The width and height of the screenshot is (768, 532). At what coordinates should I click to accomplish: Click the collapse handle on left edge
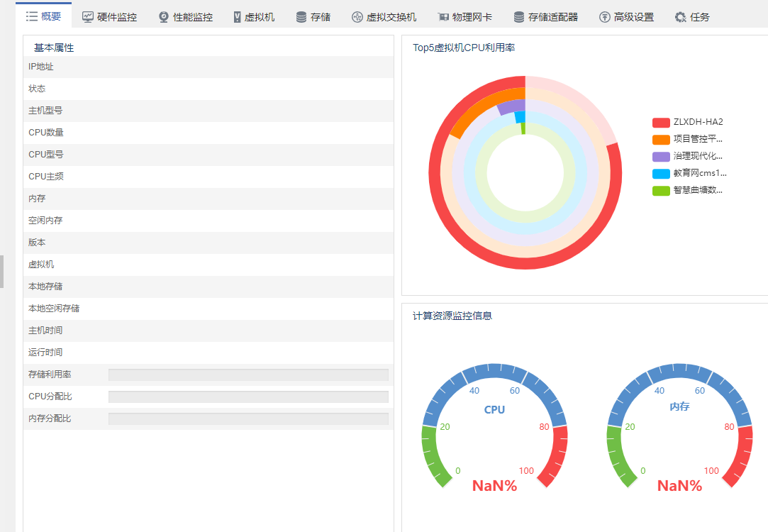point(2,272)
